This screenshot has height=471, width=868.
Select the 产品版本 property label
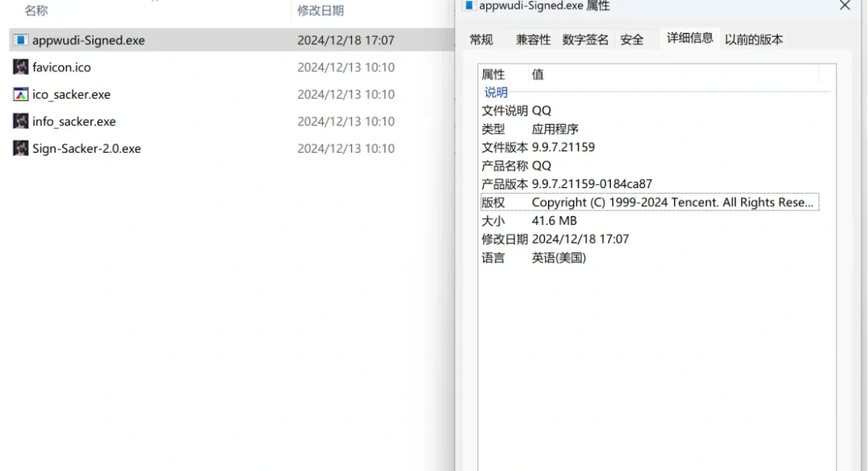(x=505, y=184)
